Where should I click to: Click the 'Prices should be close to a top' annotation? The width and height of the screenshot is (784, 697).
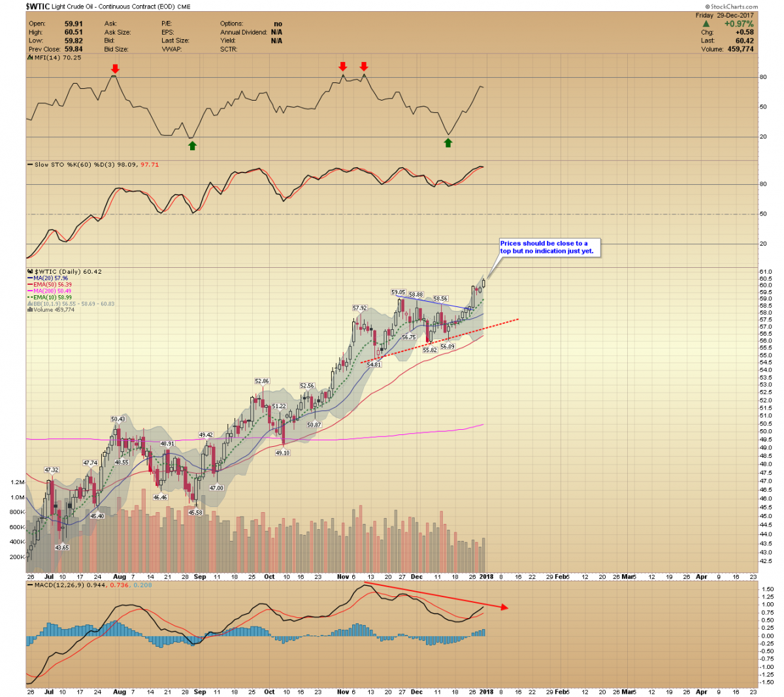point(547,247)
